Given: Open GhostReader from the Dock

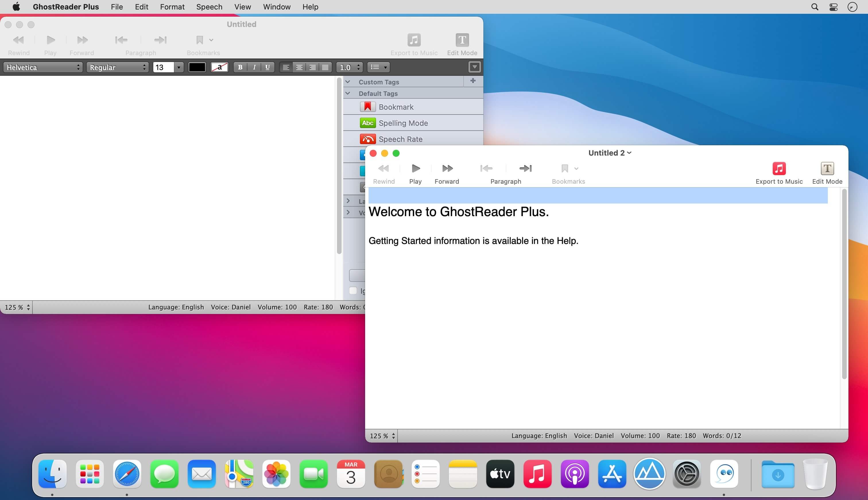Looking at the screenshot, I should click(724, 474).
